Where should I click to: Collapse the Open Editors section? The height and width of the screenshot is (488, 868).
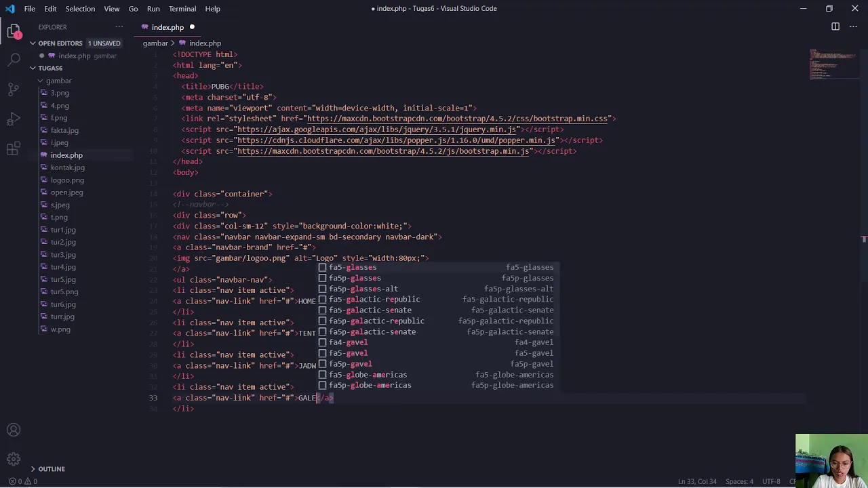(60, 43)
